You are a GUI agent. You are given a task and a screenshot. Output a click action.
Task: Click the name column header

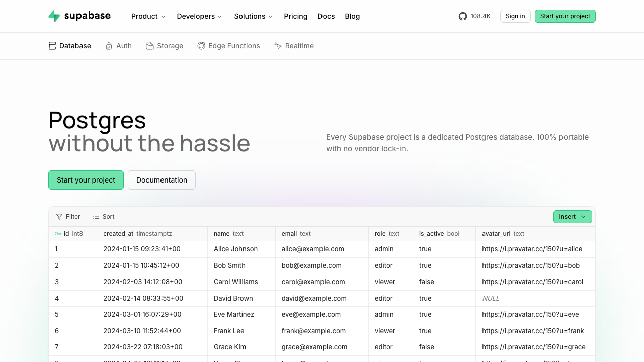click(242, 234)
